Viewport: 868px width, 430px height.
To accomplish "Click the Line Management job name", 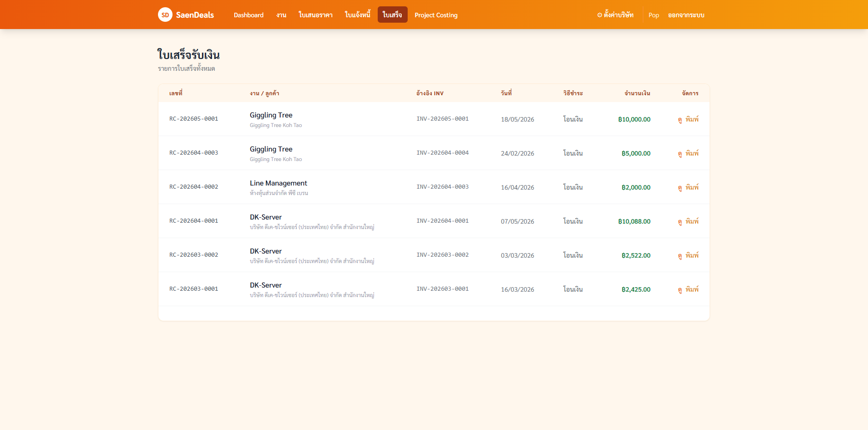I will 278,183.
